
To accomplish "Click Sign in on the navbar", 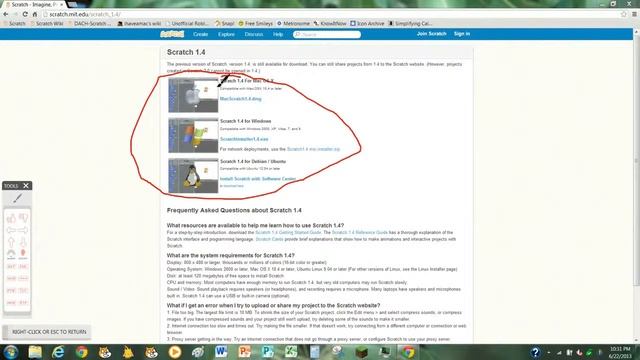I will (x=462, y=34).
